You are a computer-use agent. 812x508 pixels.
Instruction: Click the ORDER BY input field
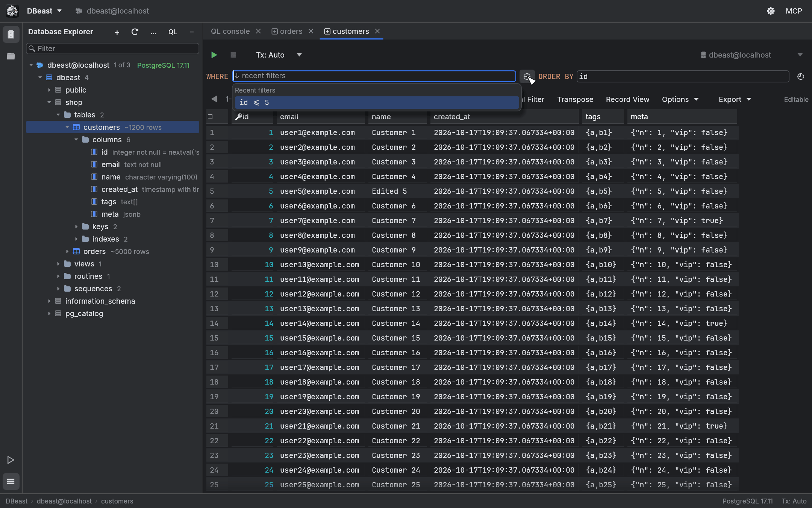pos(683,76)
